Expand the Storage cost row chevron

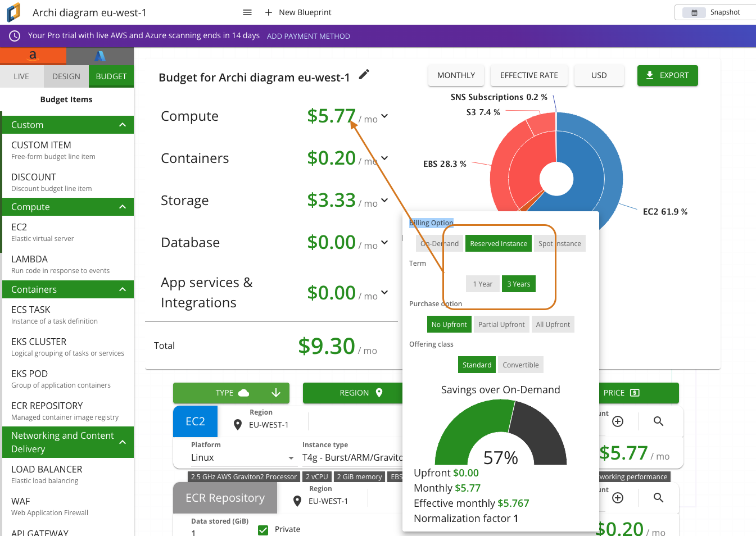click(x=384, y=200)
